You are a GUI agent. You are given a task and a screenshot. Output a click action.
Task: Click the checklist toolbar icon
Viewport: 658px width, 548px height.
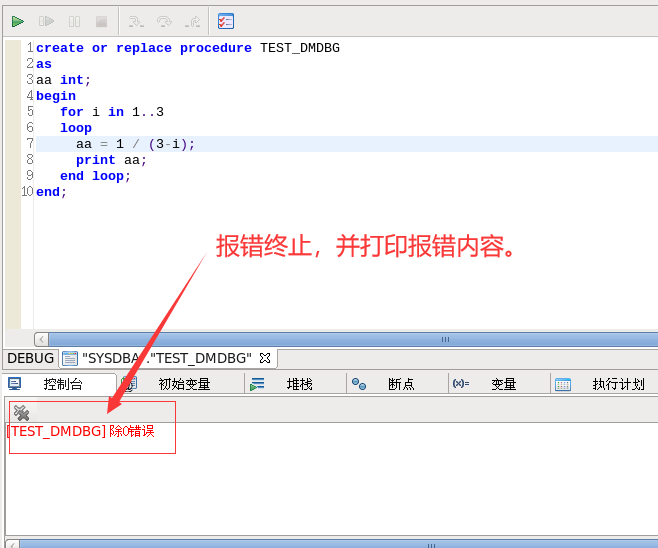coord(226,21)
